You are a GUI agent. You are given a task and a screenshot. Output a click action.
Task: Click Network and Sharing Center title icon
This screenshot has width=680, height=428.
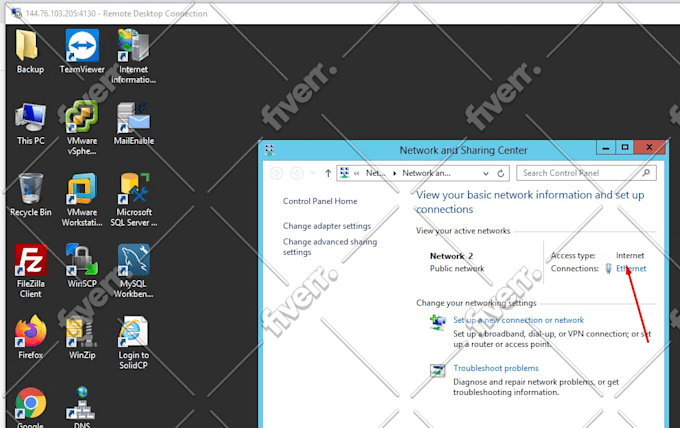tap(270, 150)
